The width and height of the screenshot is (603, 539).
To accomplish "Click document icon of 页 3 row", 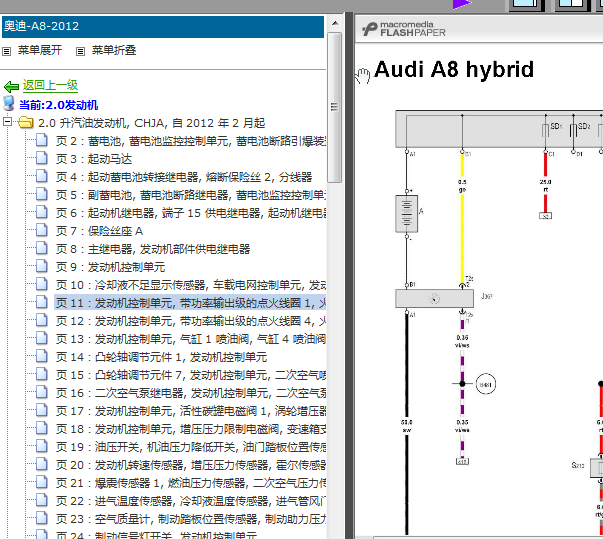I will pos(42,158).
